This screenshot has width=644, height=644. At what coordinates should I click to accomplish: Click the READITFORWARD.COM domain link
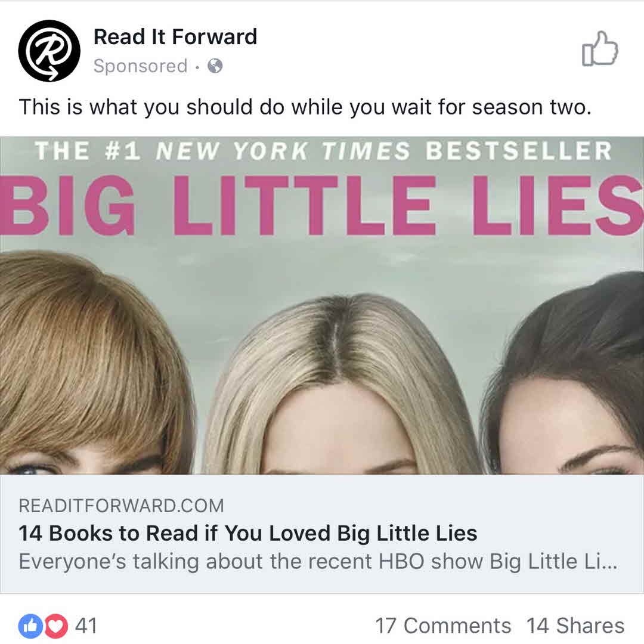tap(122, 506)
